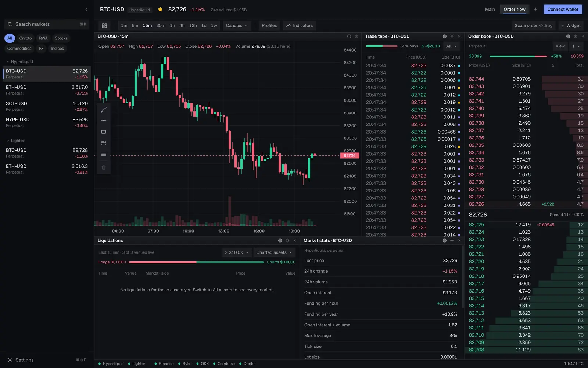This screenshot has height=368, width=588.
Task: Open Indicators from chart toolbar
Action: pos(299,26)
